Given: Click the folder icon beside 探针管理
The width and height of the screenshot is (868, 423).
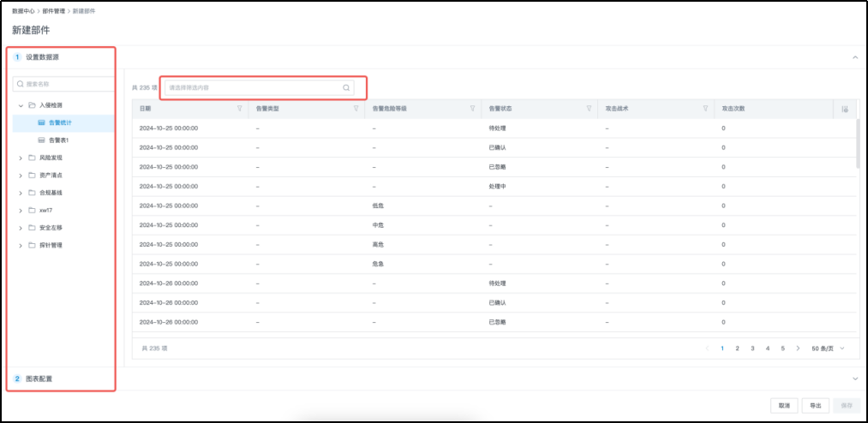Looking at the screenshot, I should click(32, 246).
